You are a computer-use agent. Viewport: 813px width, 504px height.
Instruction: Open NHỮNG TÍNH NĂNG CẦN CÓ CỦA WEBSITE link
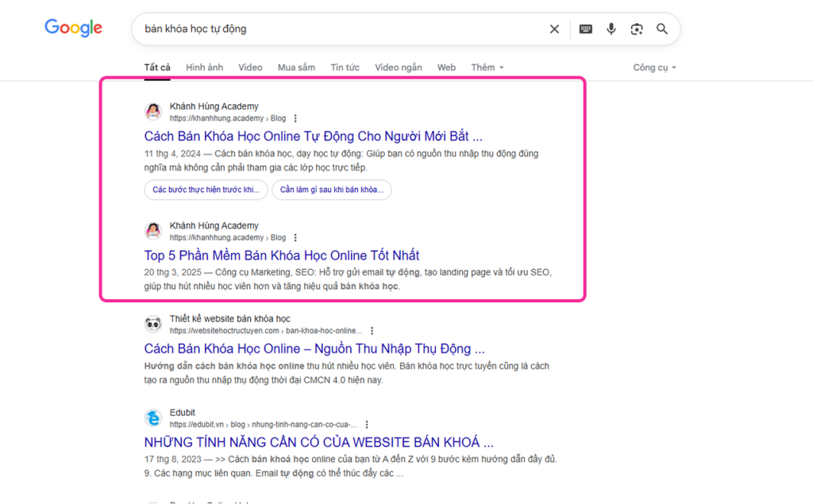[319, 442]
